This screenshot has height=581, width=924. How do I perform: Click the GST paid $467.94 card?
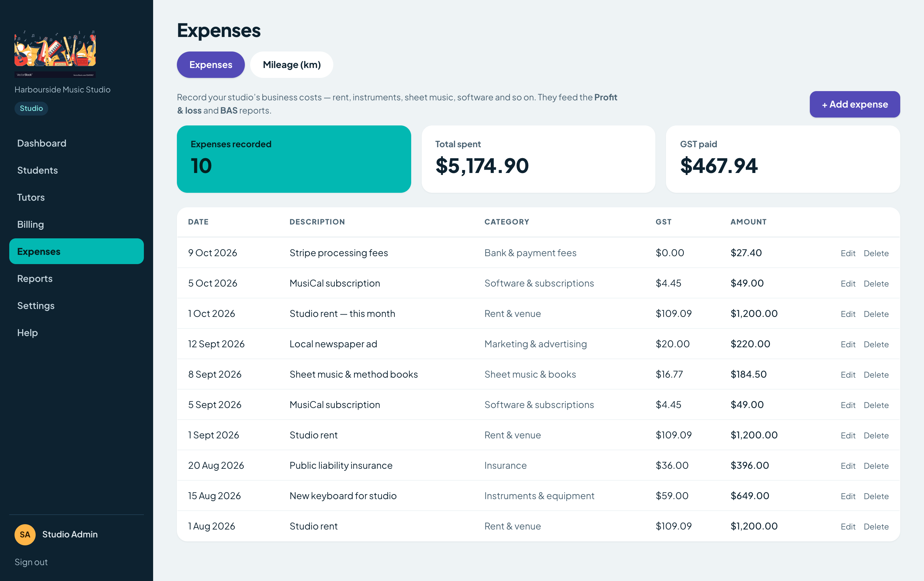point(783,159)
